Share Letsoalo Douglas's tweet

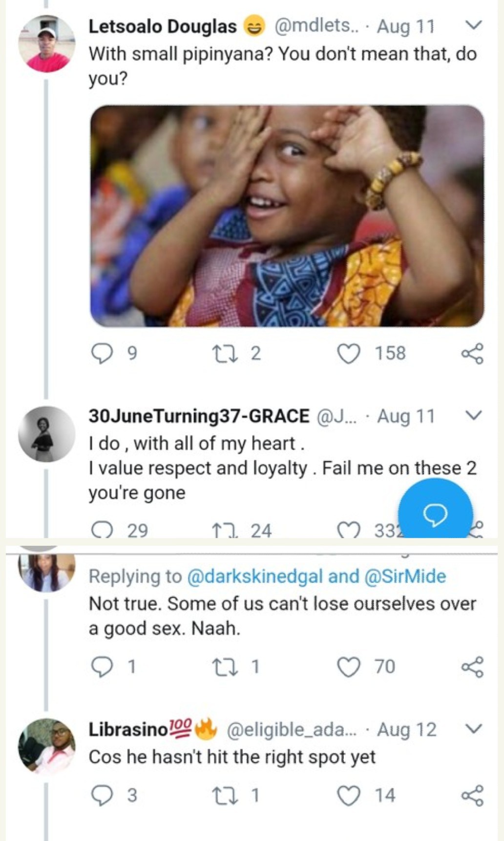pyautogui.click(x=472, y=353)
